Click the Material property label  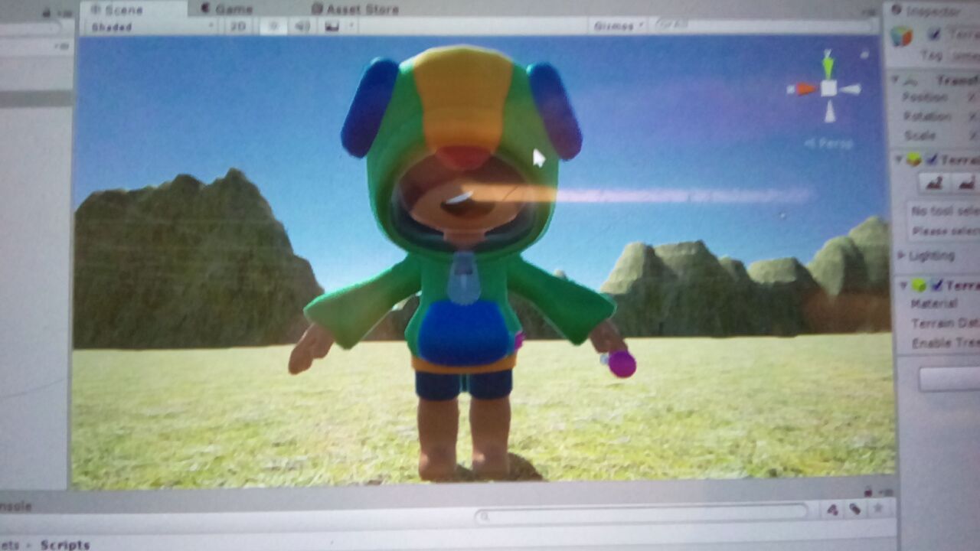[x=936, y=304]
